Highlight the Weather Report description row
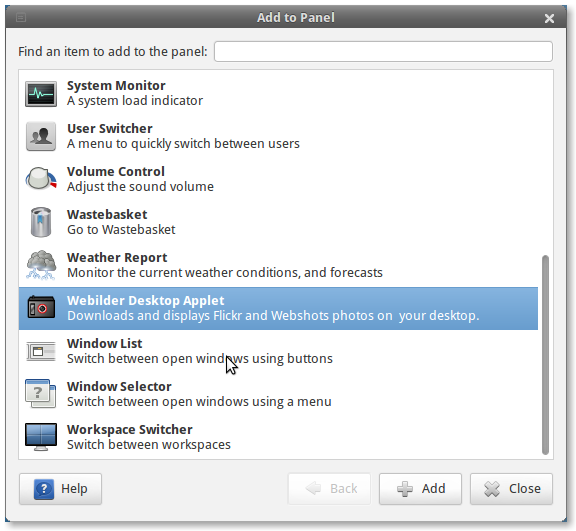 (x=278, y=265)
